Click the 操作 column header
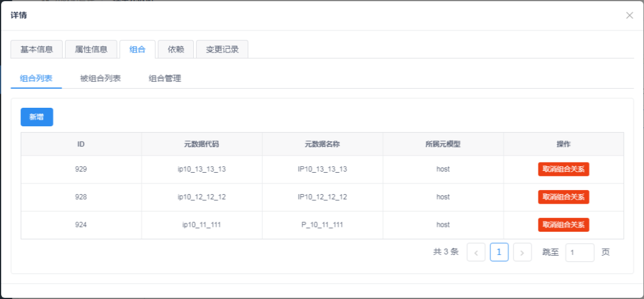The width and height of the screenshot is (644, 299). pos(563,144)
